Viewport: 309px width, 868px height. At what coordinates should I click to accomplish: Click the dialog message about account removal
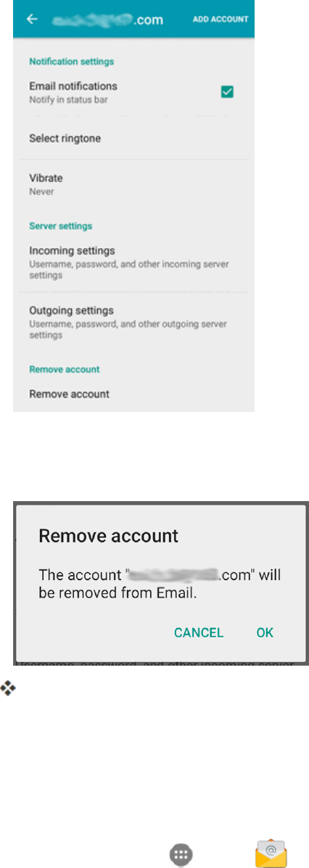160,584
